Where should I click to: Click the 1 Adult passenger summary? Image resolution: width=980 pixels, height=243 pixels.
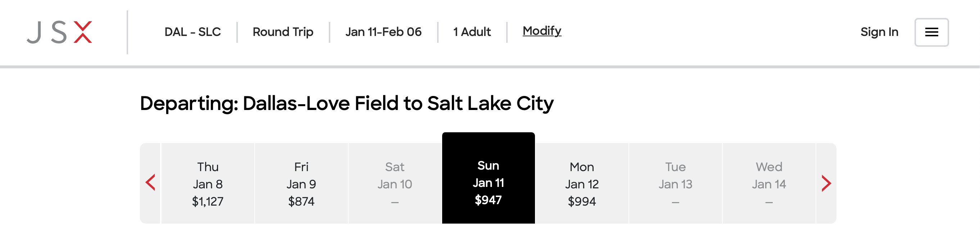point(472,32)
